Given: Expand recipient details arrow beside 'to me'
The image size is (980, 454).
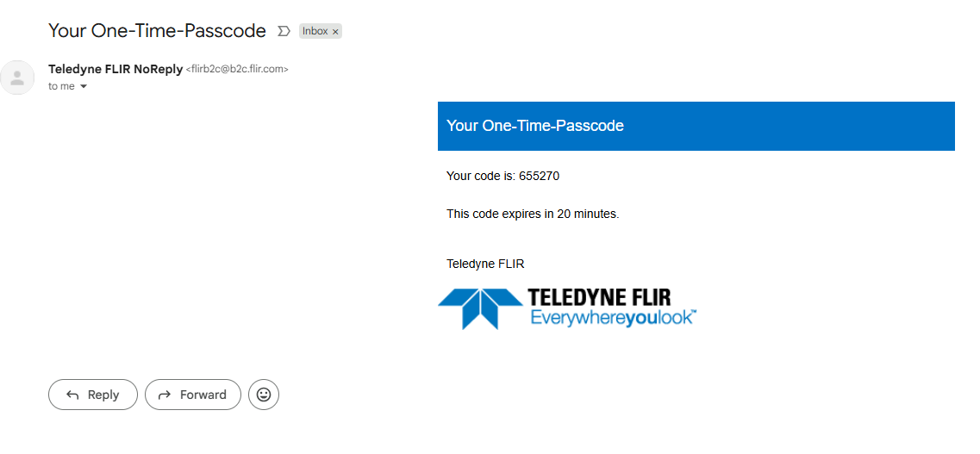Looking at the screenshot, I should coord(84,87).
